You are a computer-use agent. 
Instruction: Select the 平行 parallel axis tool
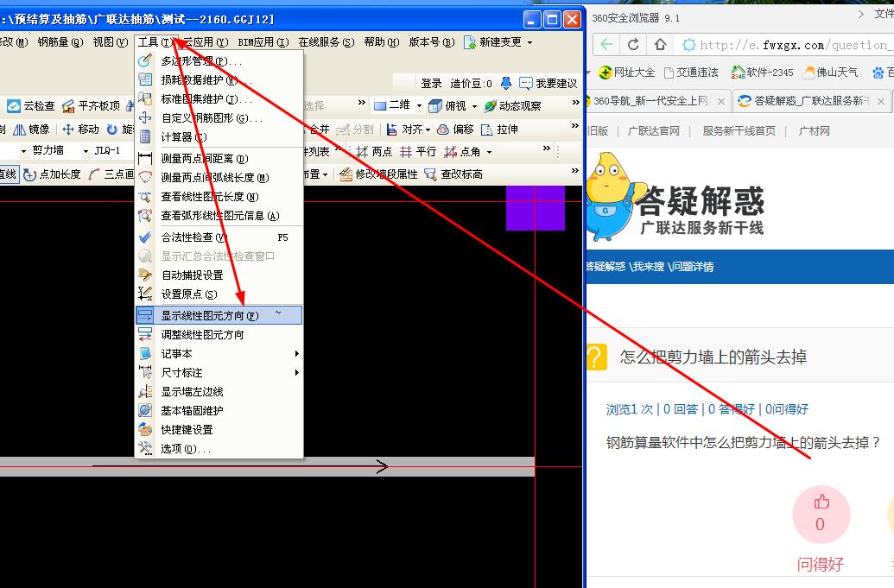point(417,152)
